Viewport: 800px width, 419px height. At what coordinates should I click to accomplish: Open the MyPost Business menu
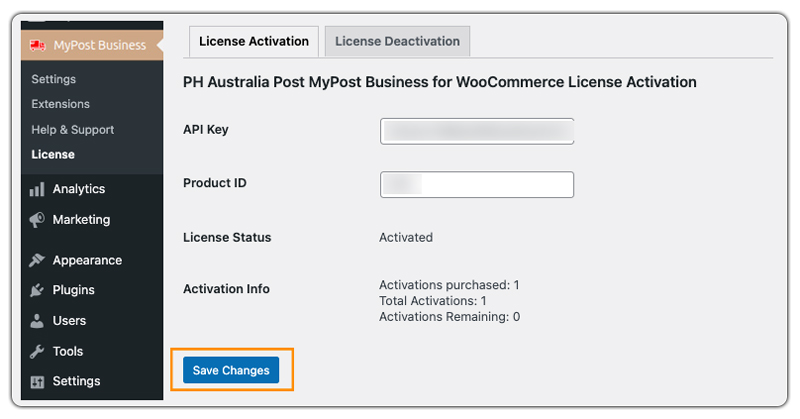(92, 45)
